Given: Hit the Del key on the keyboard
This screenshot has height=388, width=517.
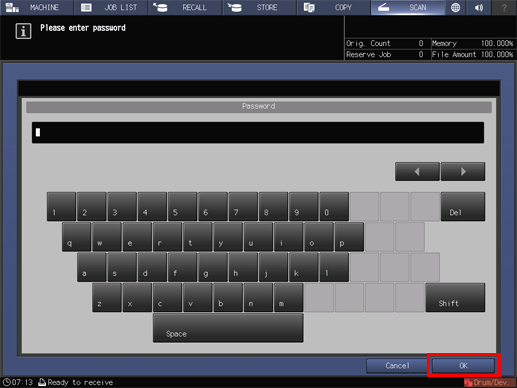Looking at the screenshot, I should point(463,206).
